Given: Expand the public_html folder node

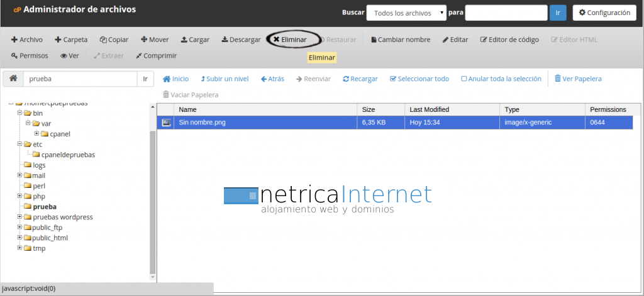Looking at the screenshot, I should coord(19,238).
